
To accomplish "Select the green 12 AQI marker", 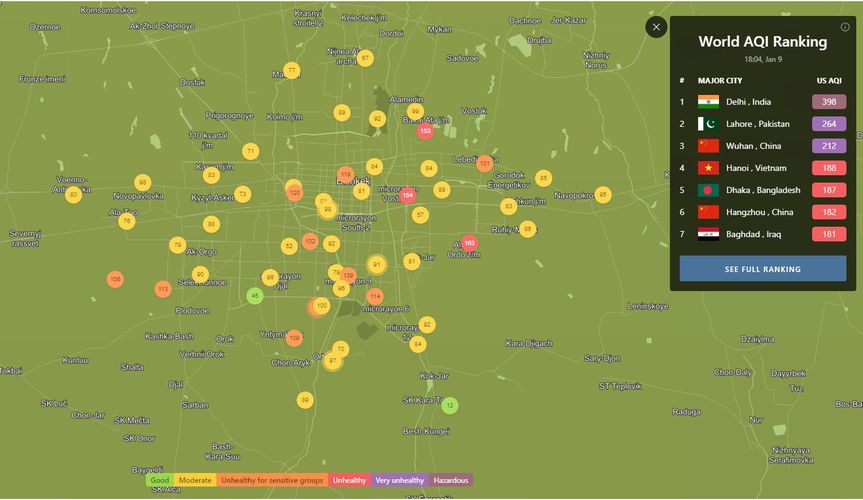I will [x=450, y=405].
